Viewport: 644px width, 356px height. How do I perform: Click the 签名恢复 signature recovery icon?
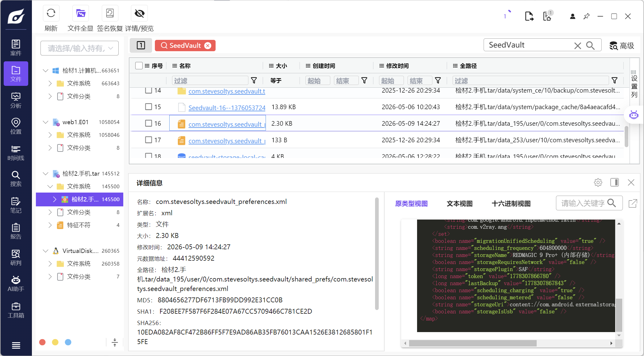click(x=110, y=13)
